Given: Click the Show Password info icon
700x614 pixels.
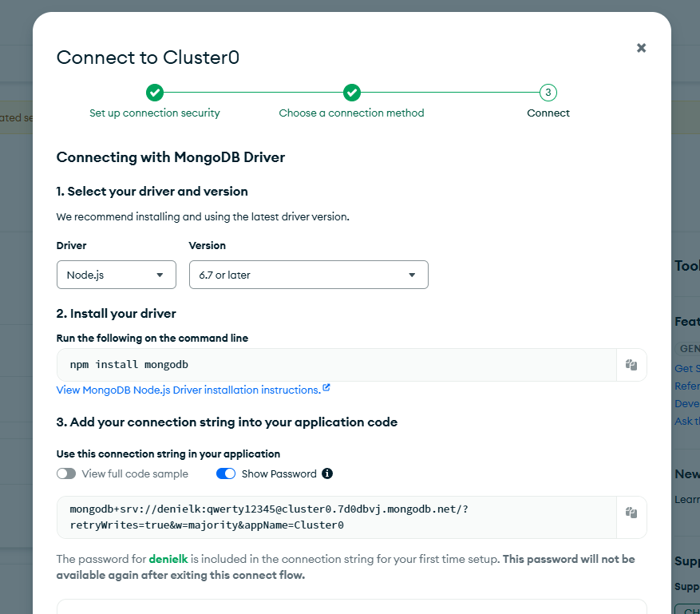Looking at the screenshot, I should tap(327, 473).
